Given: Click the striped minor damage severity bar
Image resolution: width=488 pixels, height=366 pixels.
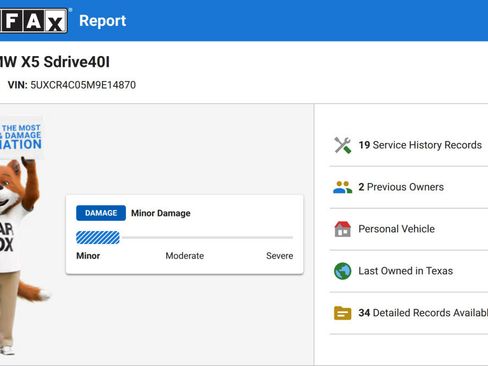Looking at the screenshot, I should coord(98,238).
